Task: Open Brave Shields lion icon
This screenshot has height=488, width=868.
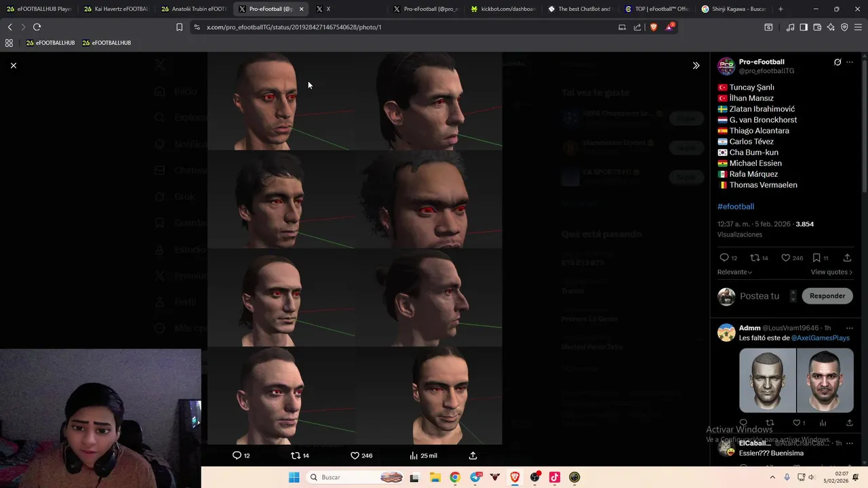Action: (654, 27)
